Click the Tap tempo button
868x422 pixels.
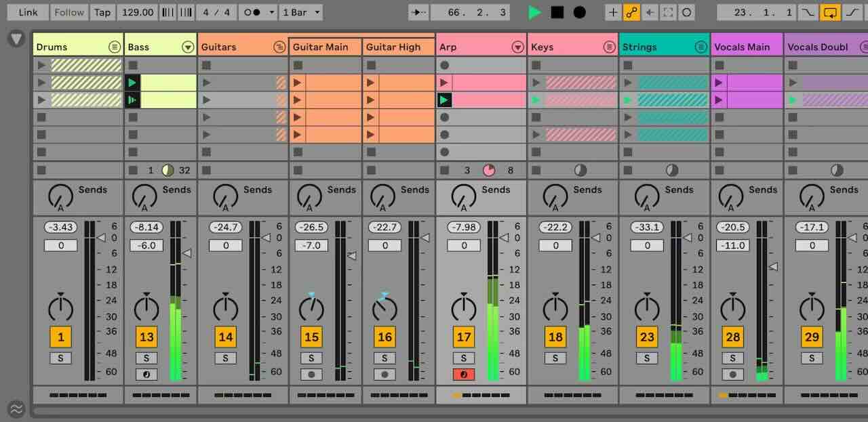[x=102, y=12]
